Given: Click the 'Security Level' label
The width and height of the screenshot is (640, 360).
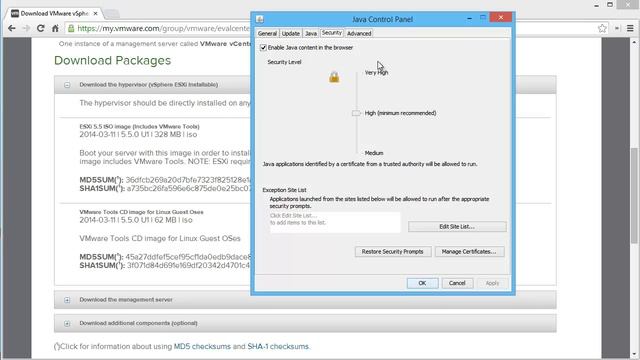Looking at the screenshot, I should [x=284, y=62].
